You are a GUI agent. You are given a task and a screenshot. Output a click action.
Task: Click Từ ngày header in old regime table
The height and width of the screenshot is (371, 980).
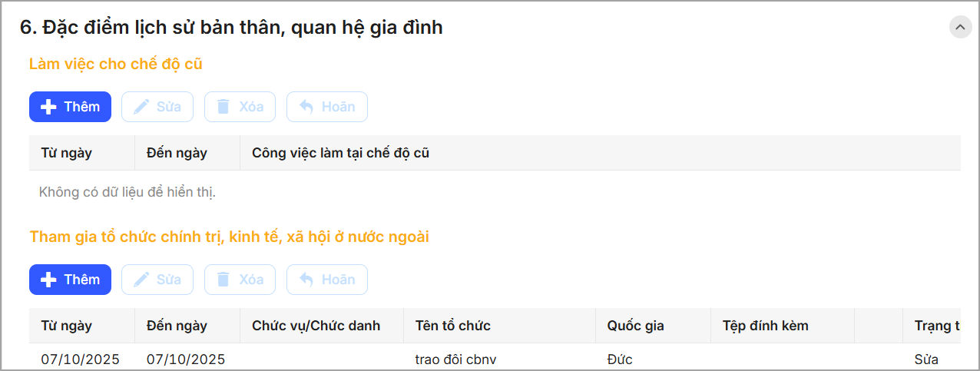[66, 153]
